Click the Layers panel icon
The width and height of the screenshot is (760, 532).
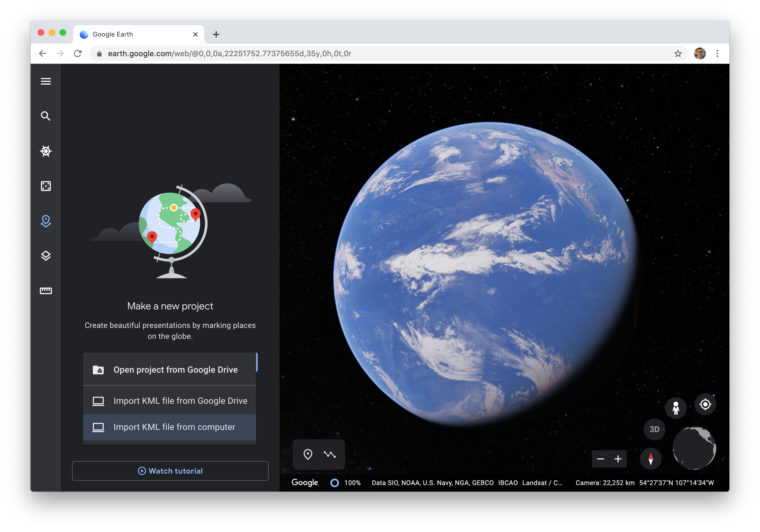46,256
